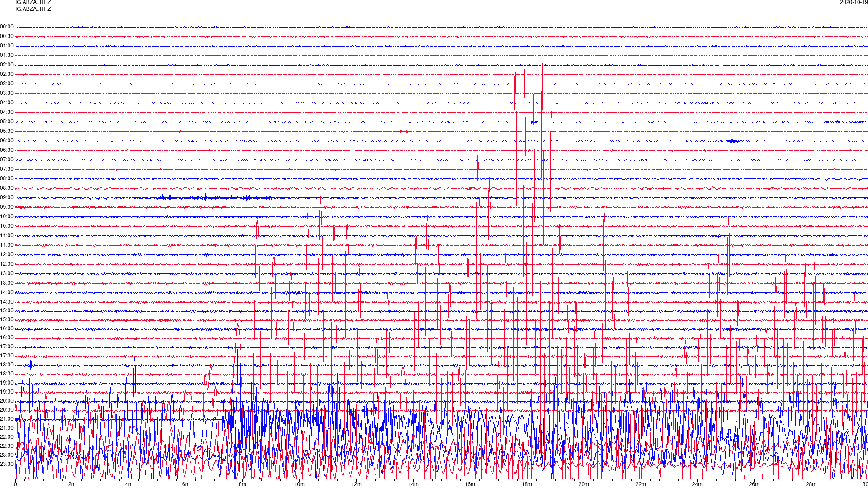868x488 pixels.
Task: Click the 00:30 time label
Action: pos(7,37)
